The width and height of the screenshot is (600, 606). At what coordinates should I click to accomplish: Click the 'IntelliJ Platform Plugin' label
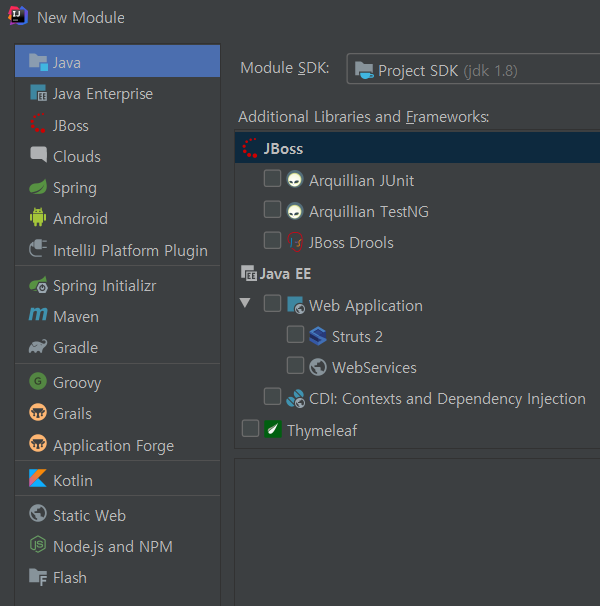[130, 251]
